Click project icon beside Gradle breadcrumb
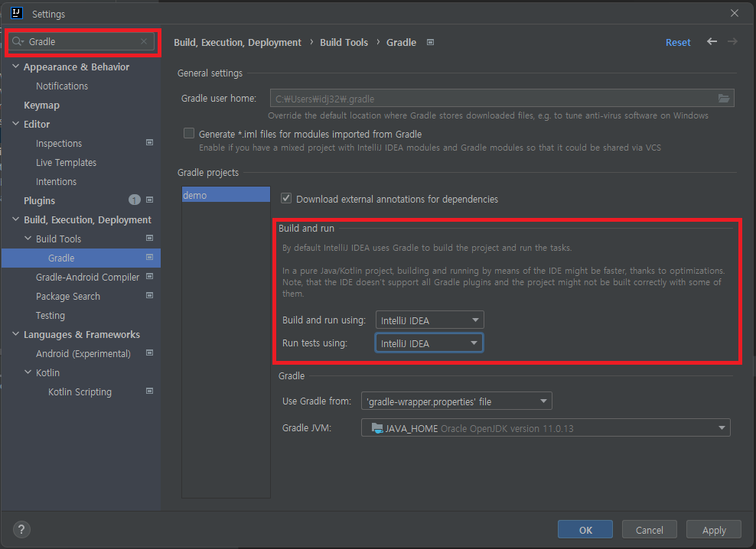This screenshot has height=549, width=756. point(431,42)
